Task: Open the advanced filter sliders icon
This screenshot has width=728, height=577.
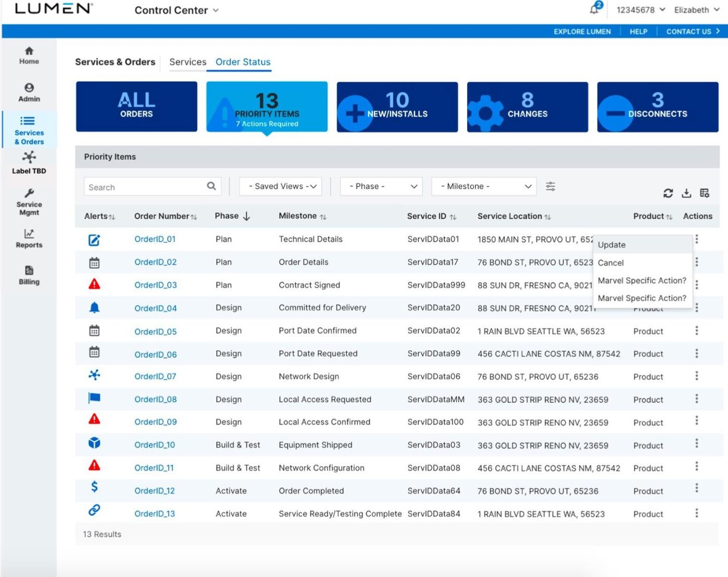Action: pos(551,186)
